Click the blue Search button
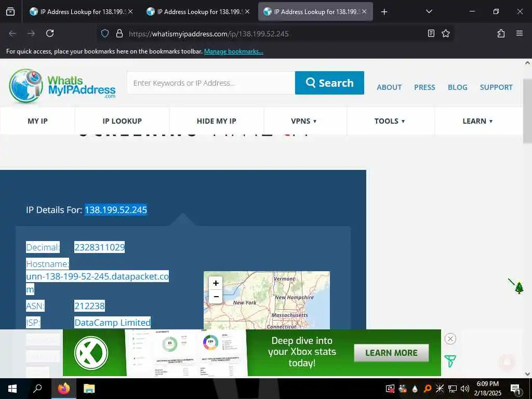This screenshot has width=532, height=399. point(329,83)
